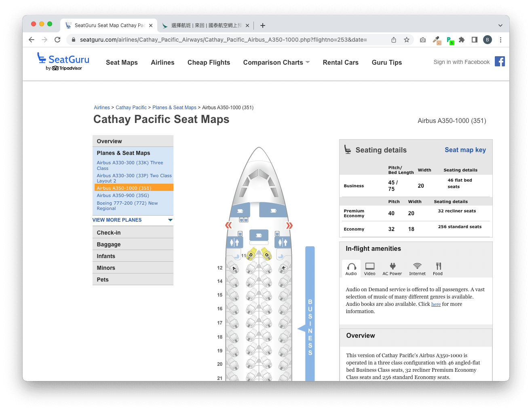Open the Internet wifi amenity icon
The height and width of the screenshot is (411, 532).
coord(417,267)
